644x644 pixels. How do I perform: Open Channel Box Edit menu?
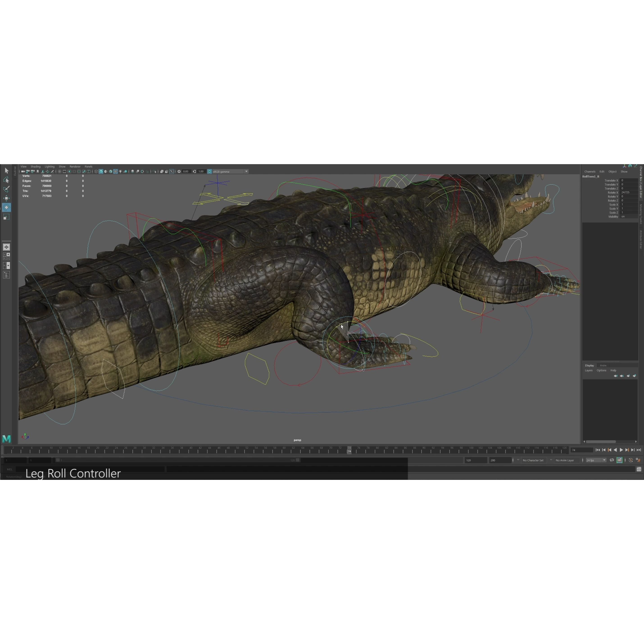click(x=602, y=171)
